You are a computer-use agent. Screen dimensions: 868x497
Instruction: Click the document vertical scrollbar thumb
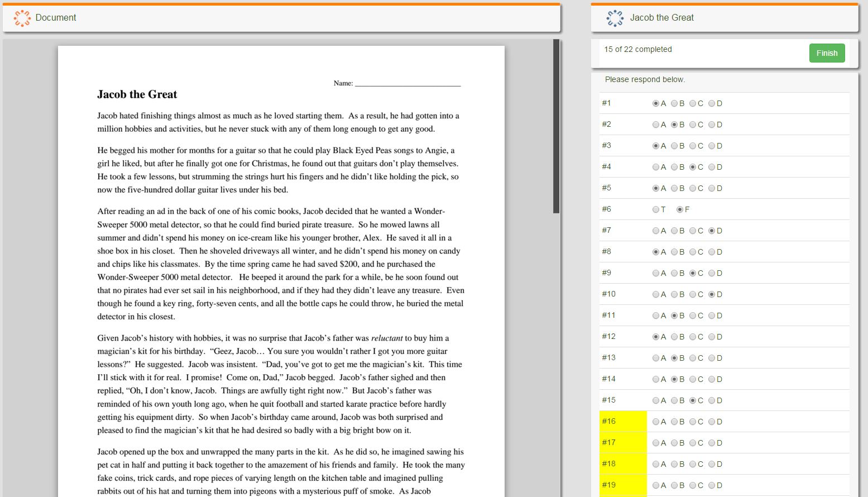coord(556,126)
